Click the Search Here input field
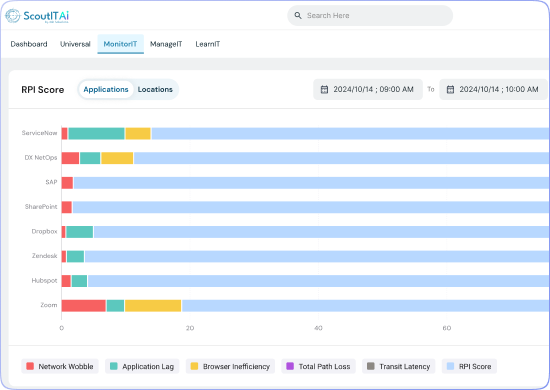 point(370,15)
